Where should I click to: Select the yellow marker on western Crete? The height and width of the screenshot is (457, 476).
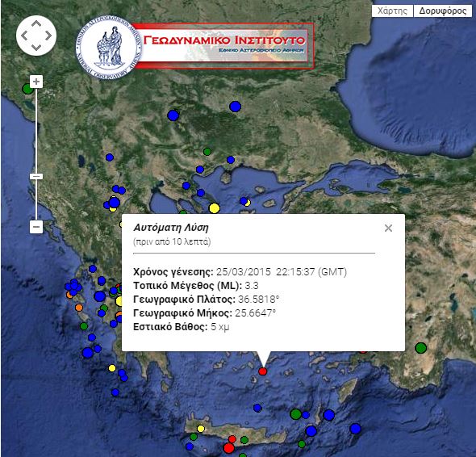(x=201, y=429)
